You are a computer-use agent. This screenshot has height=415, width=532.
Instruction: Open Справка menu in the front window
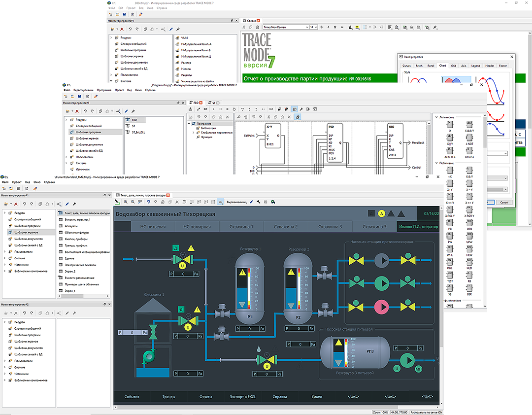[x=49, y=182]
